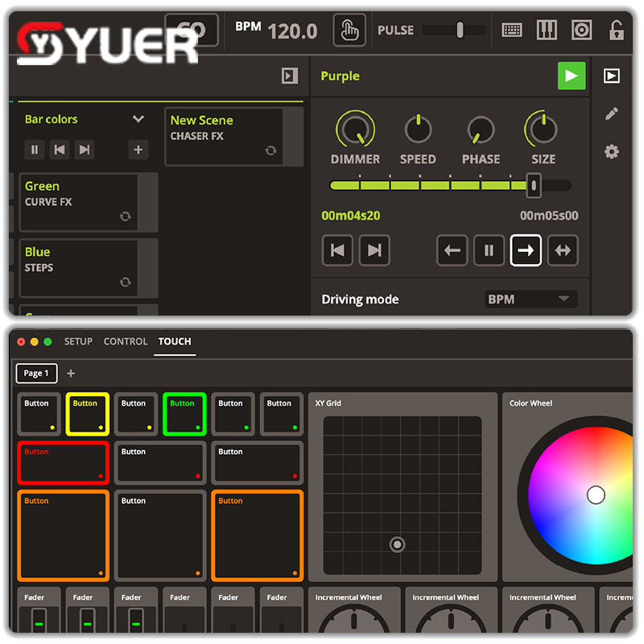This screenshot has height=644, width=644.
Task: Click the preview window icon in right sidebar
Action: (x=611, y=76)
